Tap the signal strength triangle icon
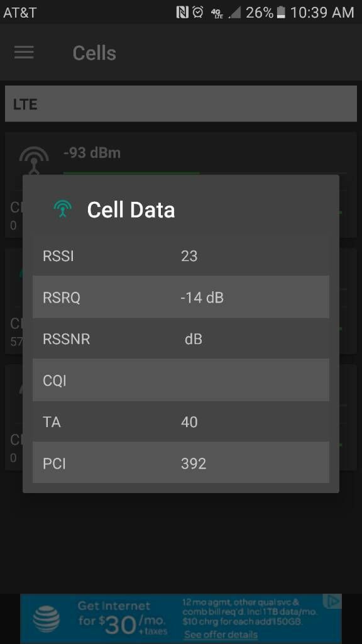This screenshot has width=362, height=644. pyautogui.click(x=234, y=13)
